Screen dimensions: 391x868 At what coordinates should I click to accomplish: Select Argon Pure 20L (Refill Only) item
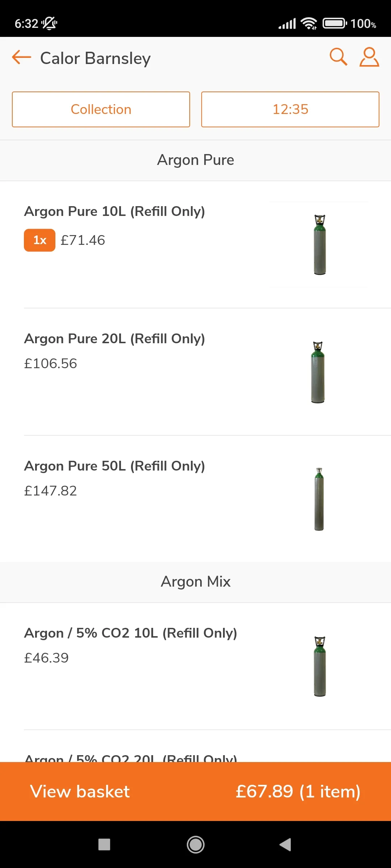point(114,339)
